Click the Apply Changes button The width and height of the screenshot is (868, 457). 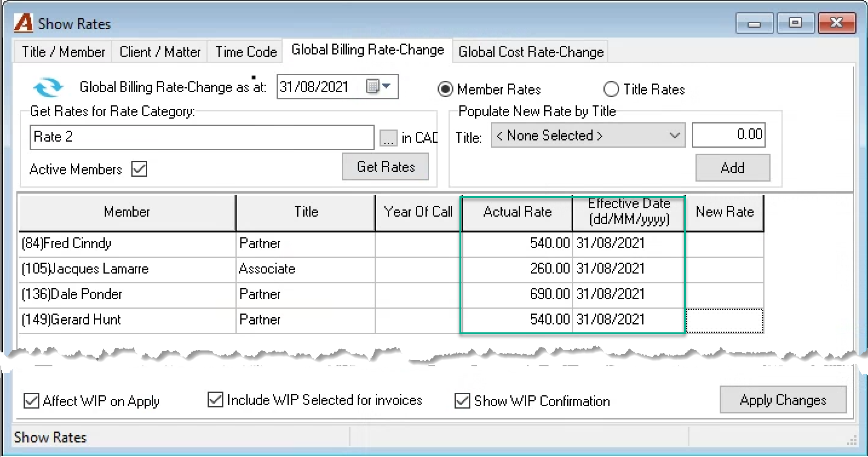[x=783, y=400]
